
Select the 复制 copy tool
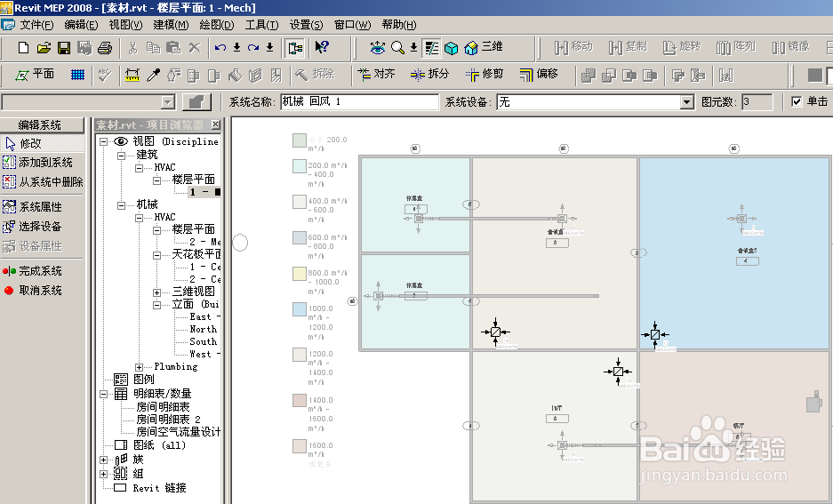(x=628, y=47)
